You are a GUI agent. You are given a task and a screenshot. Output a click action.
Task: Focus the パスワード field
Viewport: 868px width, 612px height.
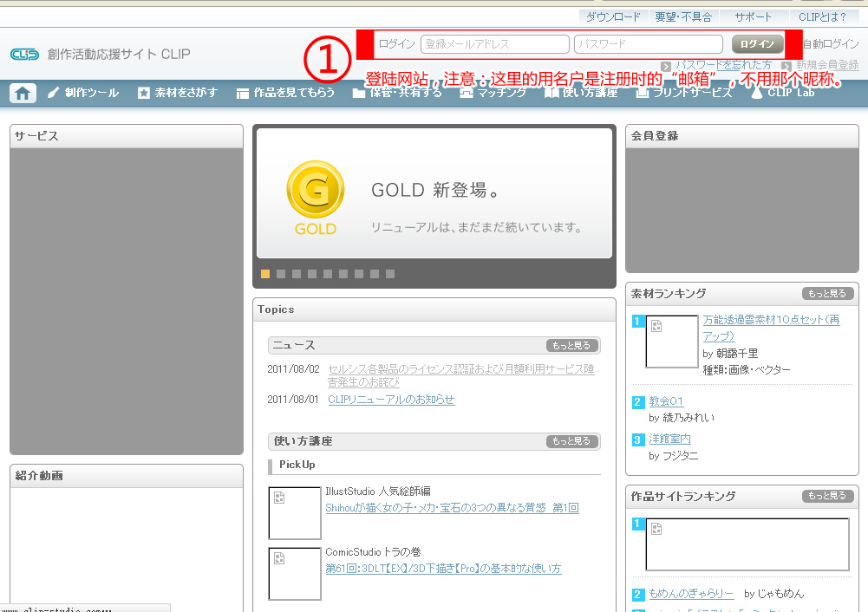pos(649,44)
